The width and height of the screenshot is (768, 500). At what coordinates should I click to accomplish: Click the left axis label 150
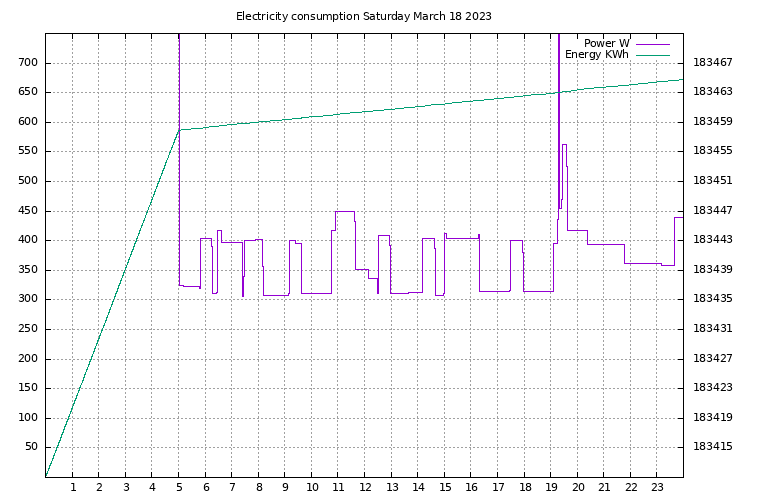pyautogui.click(x=28, y=387)
